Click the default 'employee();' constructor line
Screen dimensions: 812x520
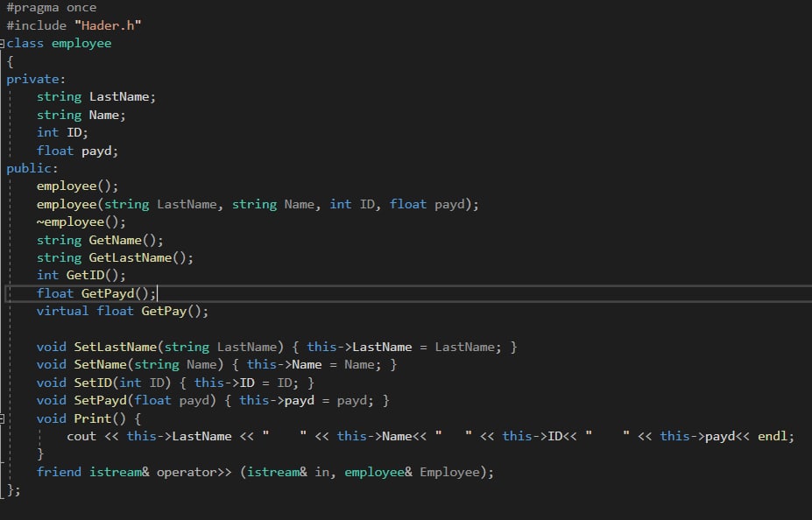point(77,186)
